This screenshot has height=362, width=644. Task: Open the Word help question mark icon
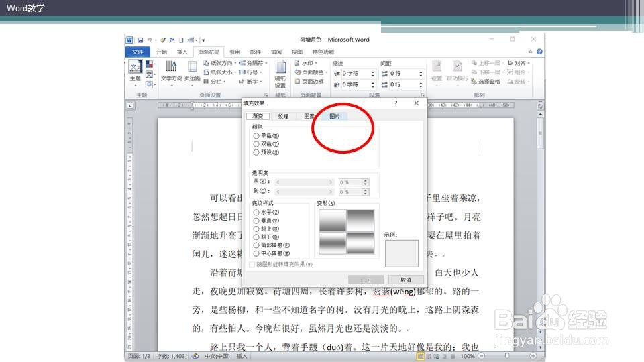coord(539,52)
